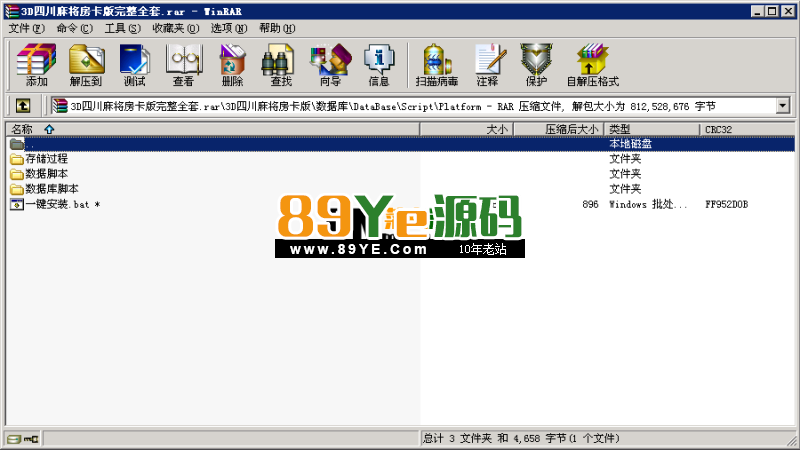The image size is (800, 450).
Task: Click the "Windows 批处..." type cell
Action: pyautogui.click(x=648, y=205)
